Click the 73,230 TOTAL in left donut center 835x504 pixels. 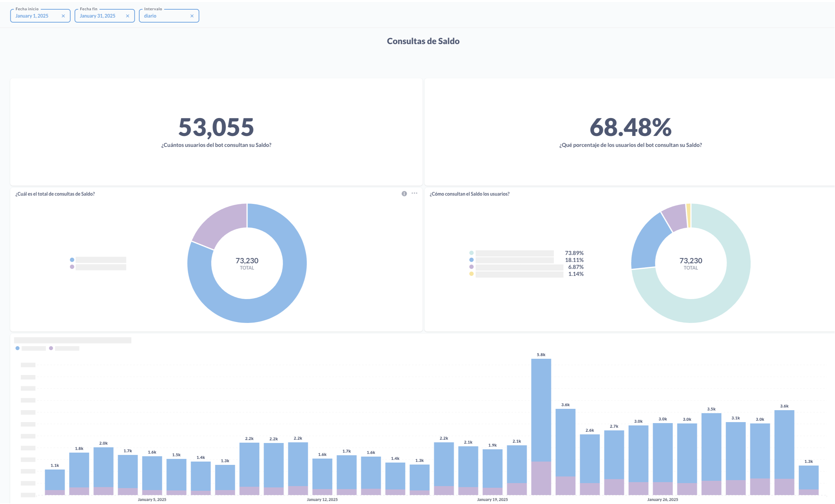[247, 263]
